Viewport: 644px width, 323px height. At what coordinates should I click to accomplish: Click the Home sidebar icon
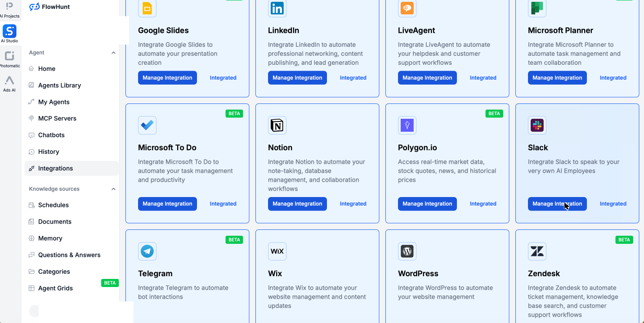point(31,69)
